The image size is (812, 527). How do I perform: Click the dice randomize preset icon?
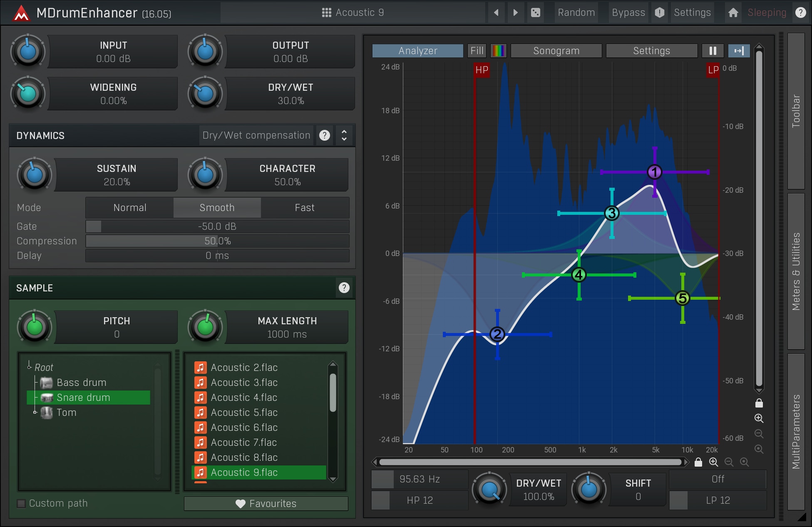click(536, 12)
